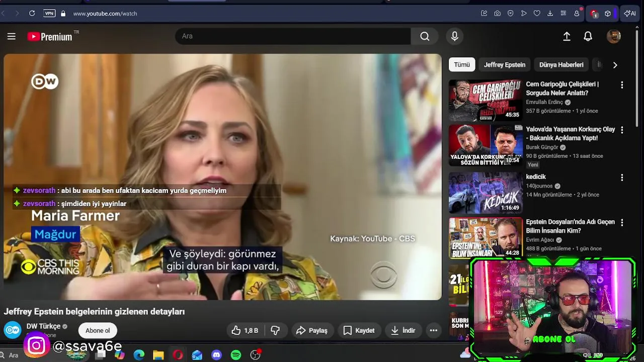The image size is (644, 362).
Task: Focus the YouTube Ara search field
Action: pyautogui.click(x=293, y=36)
